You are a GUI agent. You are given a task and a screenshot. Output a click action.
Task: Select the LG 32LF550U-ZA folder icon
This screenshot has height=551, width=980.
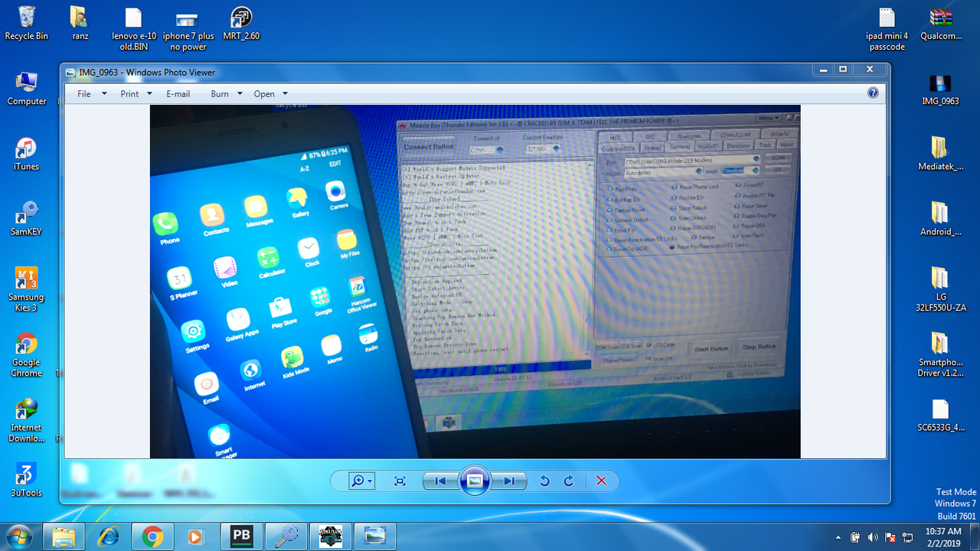click(940, 289)
